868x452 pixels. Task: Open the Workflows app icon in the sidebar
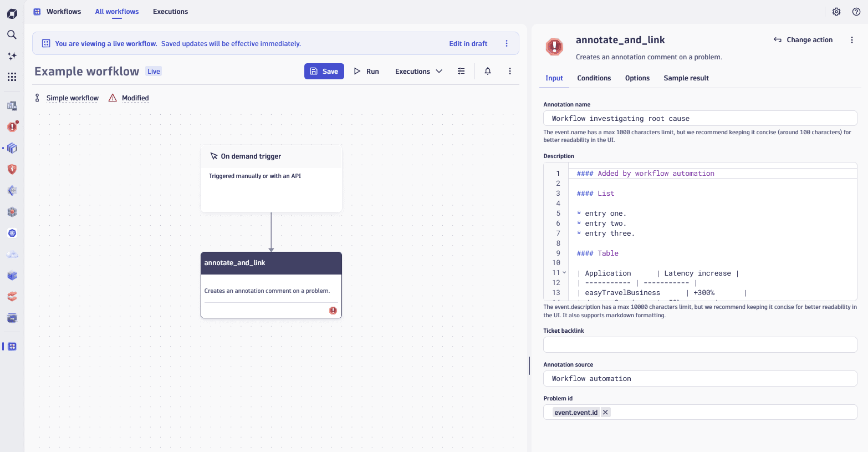tap(12, 346)
